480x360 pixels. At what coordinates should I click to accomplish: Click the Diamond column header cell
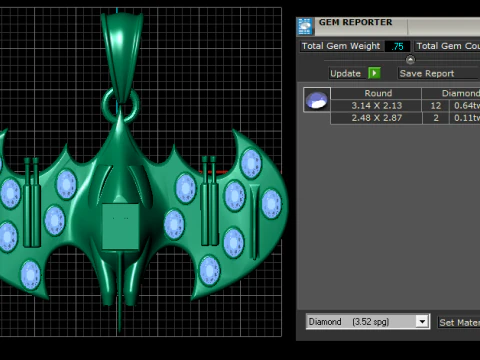pyautogui.click(x=451, y=93)
